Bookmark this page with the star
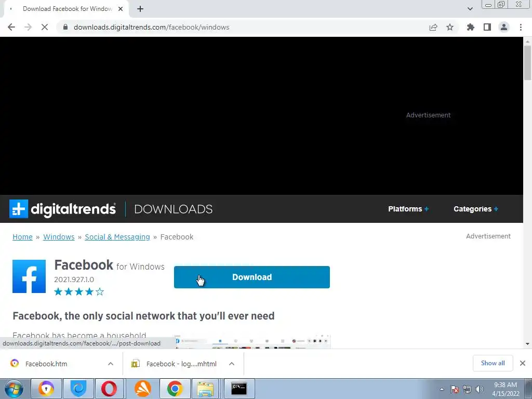Image resolution: width=532 pixels, height=399 pixels. [450, 27]
